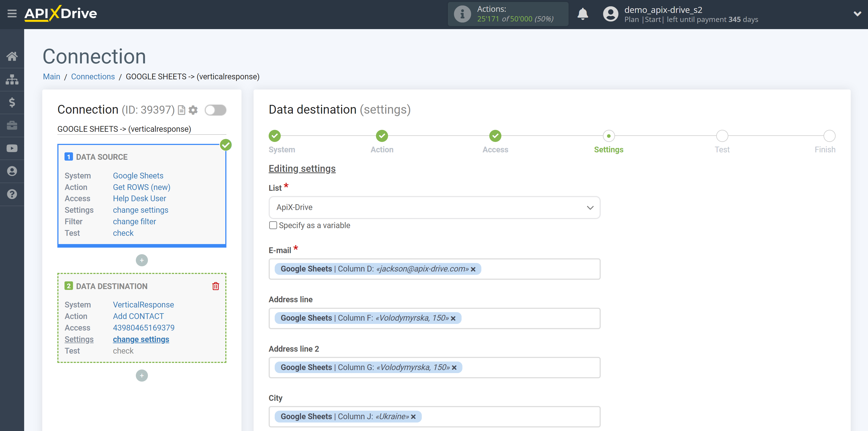Open the briefcase sidebar icon
The image size is (868, 431).
point(12,125)
